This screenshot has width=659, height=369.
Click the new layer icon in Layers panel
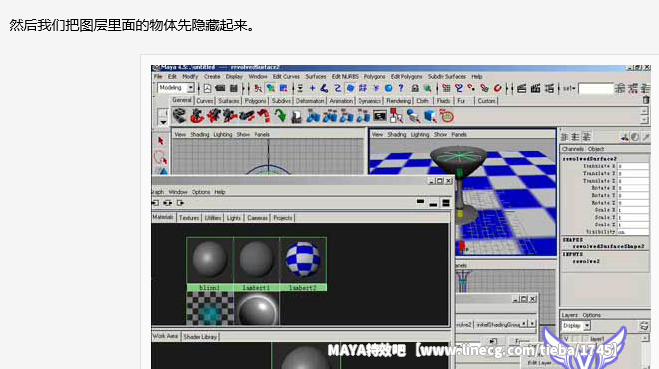coord(643,326)
